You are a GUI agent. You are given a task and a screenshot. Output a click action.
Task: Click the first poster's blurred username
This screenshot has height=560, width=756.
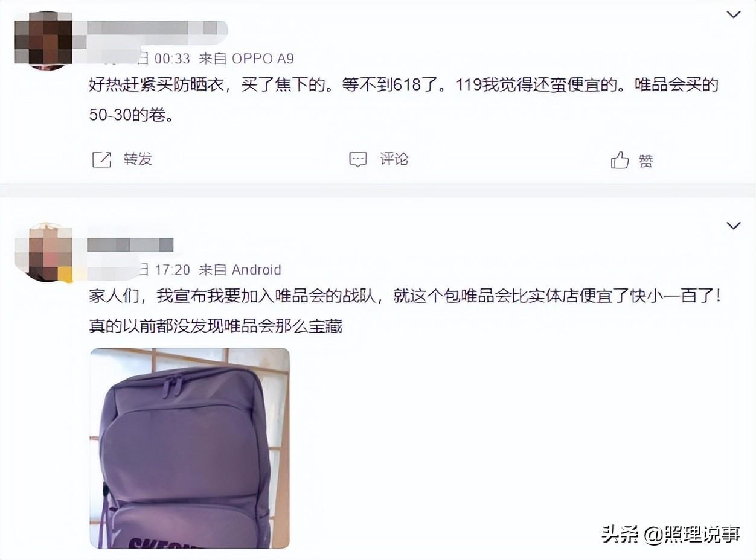point(158,28)
